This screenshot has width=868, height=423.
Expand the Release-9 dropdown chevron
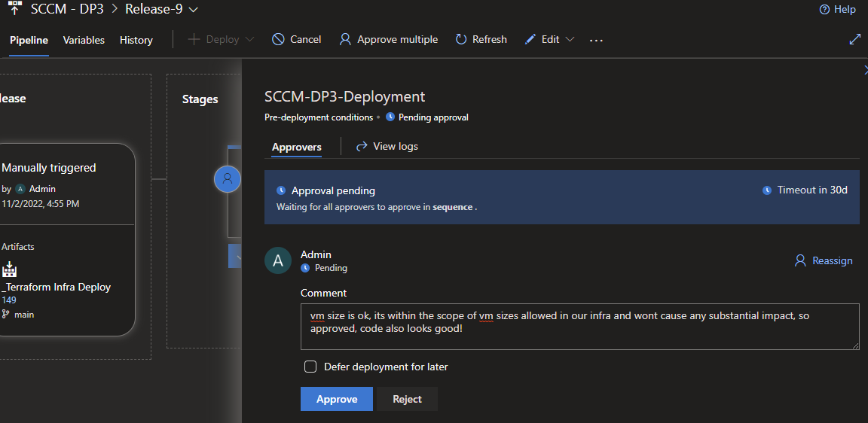tap(193, 9)
